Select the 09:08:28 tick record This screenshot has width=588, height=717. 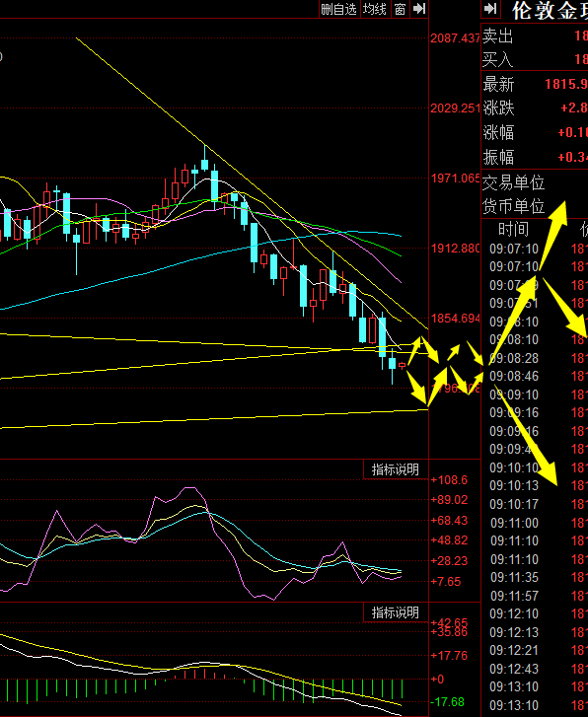coord(535,358)
